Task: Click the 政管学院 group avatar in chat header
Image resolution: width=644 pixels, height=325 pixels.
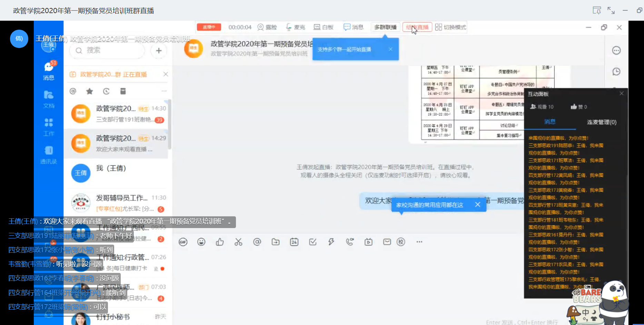Action: (x=194, y=49)
